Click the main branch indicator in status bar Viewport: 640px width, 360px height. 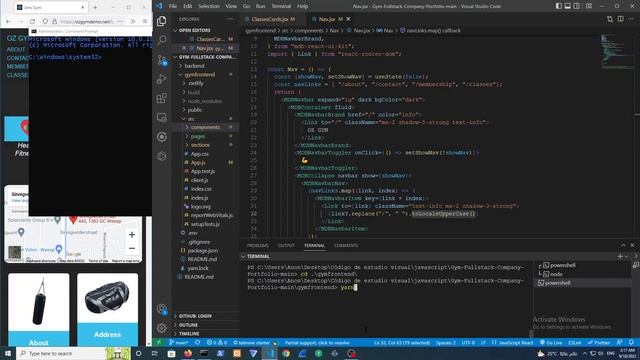click(179, 342)
